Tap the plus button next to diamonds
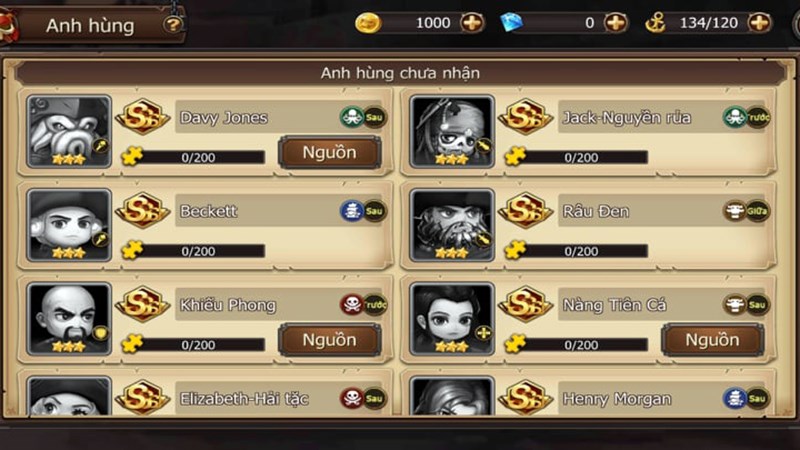This screenshot has height=450, width=800. (616, 23)
